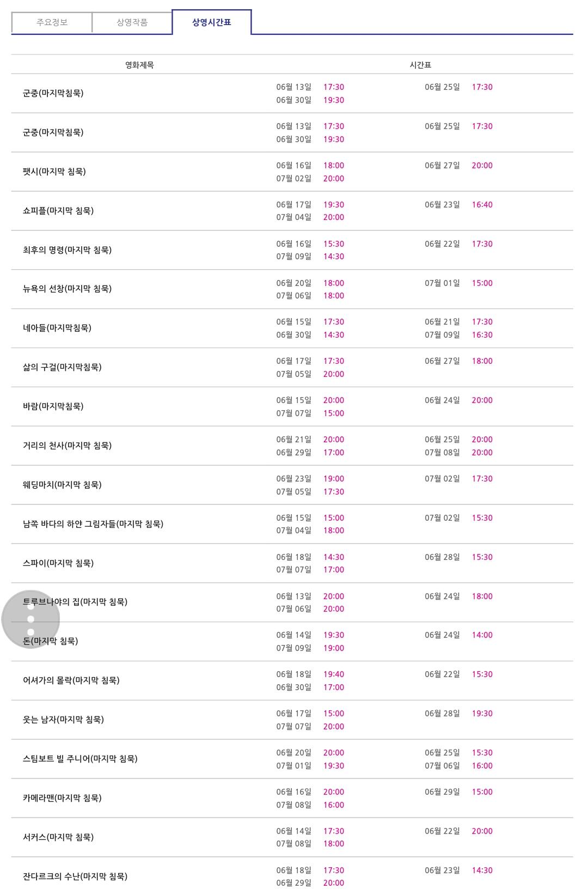Select 삶의 구걸 06월 27일 18:00 showtime

pos(482,361)
